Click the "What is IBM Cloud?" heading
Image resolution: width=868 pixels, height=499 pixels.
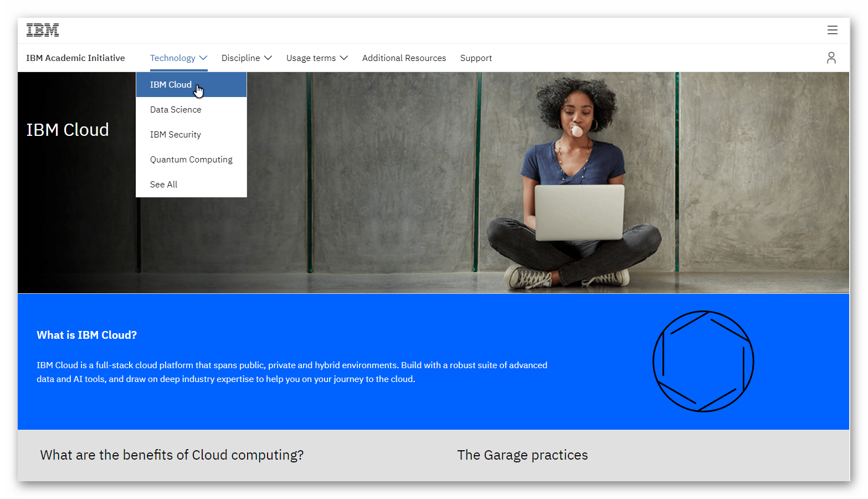pos(87,335)
